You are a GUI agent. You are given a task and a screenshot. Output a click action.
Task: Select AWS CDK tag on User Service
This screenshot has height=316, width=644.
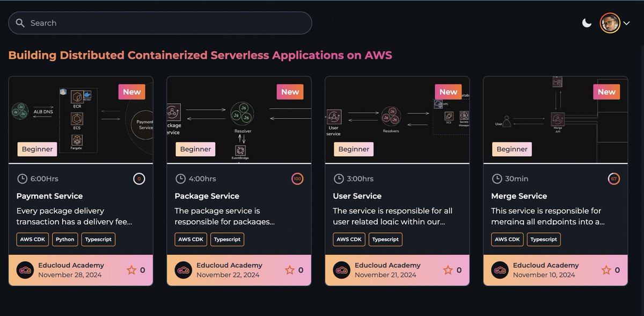click(x=349, y=240)
